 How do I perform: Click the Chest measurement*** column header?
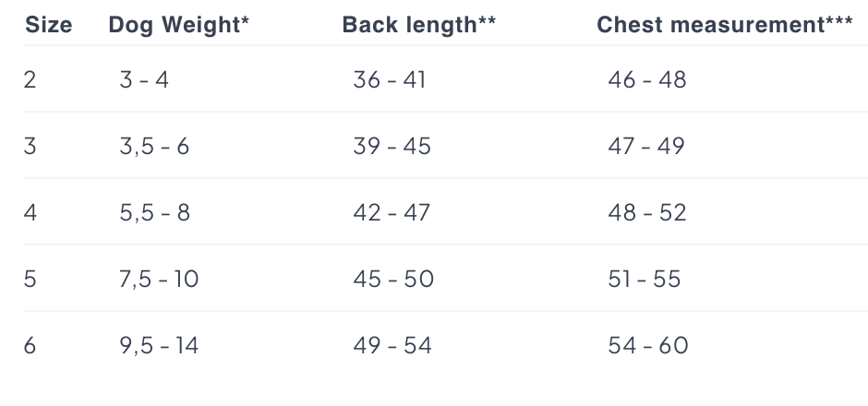coord(725,25)
